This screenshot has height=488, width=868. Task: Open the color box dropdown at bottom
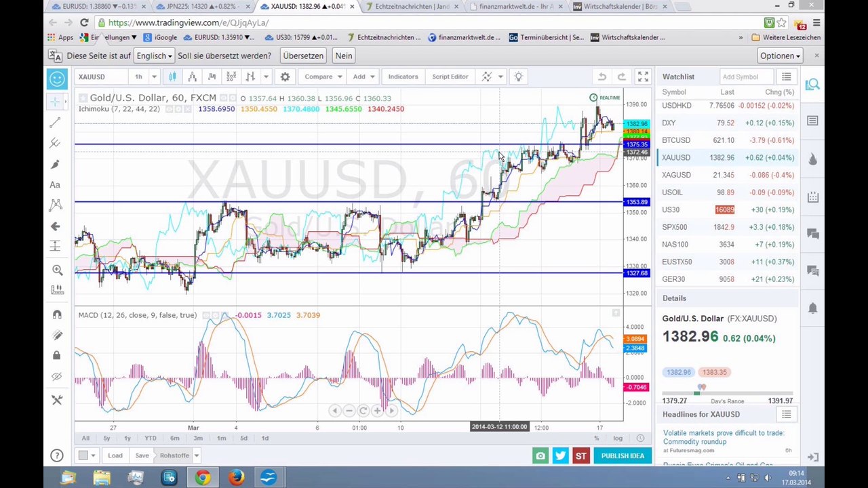pos(87,455)
